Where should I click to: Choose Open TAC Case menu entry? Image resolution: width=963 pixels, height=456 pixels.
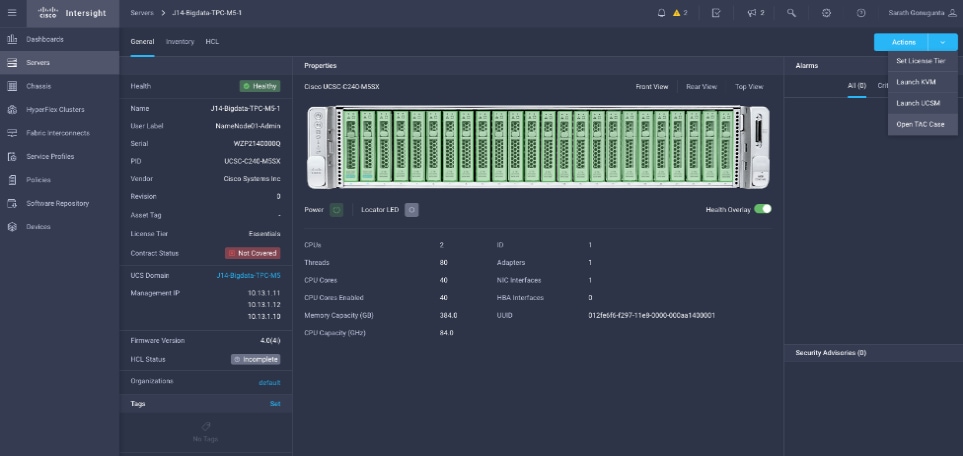(x=920, y=124)
